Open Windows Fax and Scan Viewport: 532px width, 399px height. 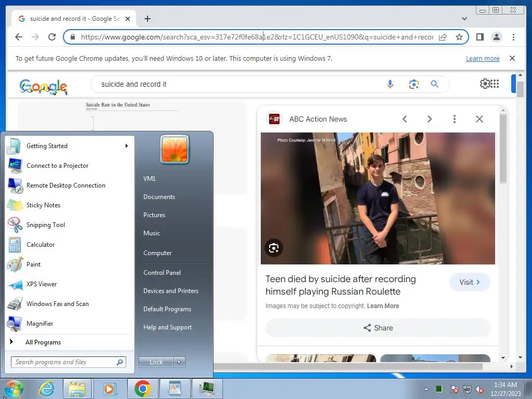(x=69, y=303)
